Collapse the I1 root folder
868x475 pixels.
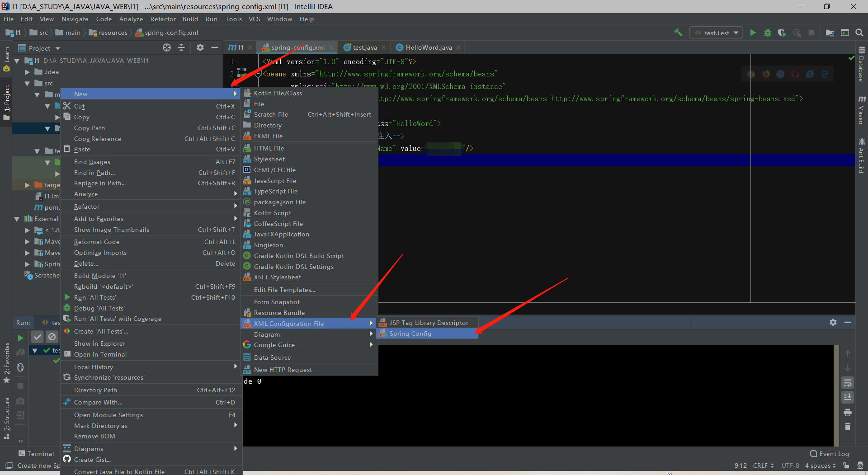17,61
